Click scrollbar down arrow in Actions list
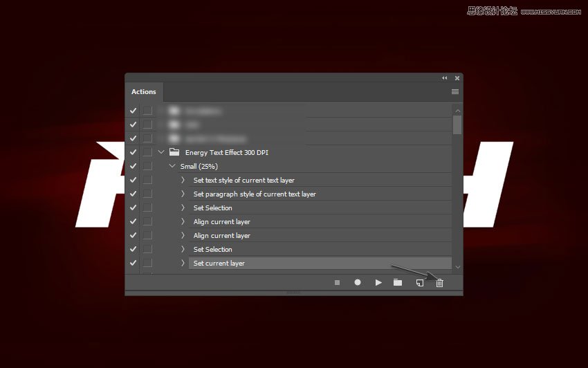The image size is (588, 368). [x=457, y=266]
